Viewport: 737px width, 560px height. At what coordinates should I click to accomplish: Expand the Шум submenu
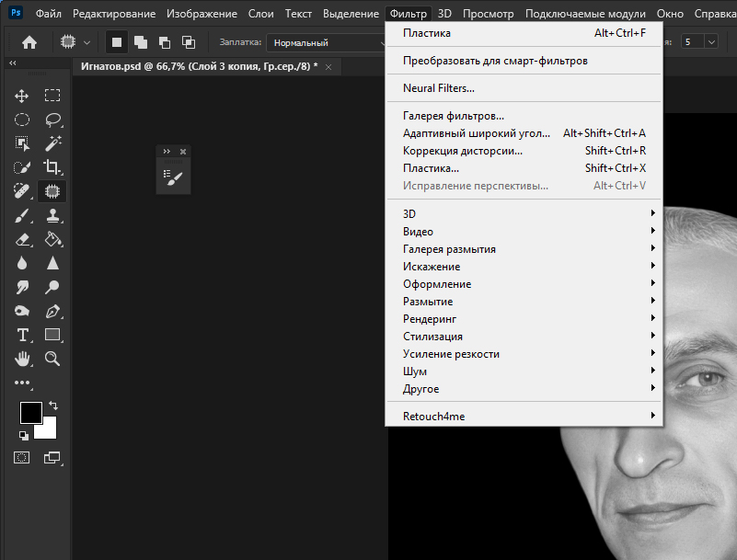[524, 371]
